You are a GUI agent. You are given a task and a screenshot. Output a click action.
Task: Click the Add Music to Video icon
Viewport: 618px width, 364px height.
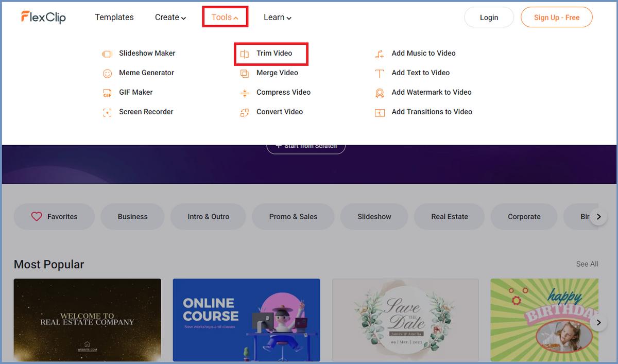pos(380,54)
